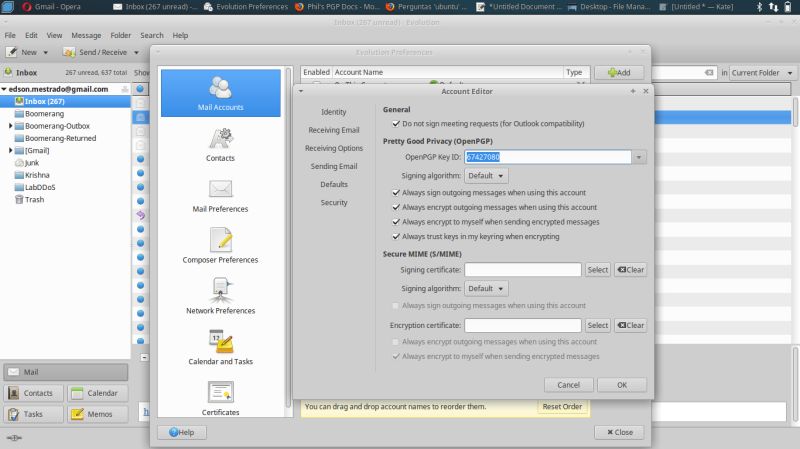800x449 pixels.
Task: Open Send / Receive dropdown arrow
Action: pyautogui.click(x=136, y=53)
